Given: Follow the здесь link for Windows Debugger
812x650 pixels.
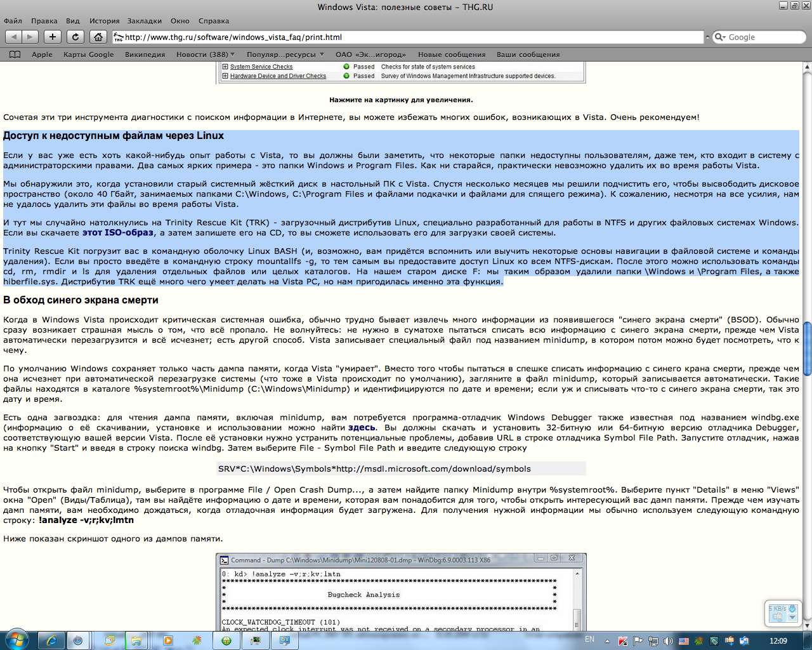Looking at the screenshot, I should click(x=362, y=428).
